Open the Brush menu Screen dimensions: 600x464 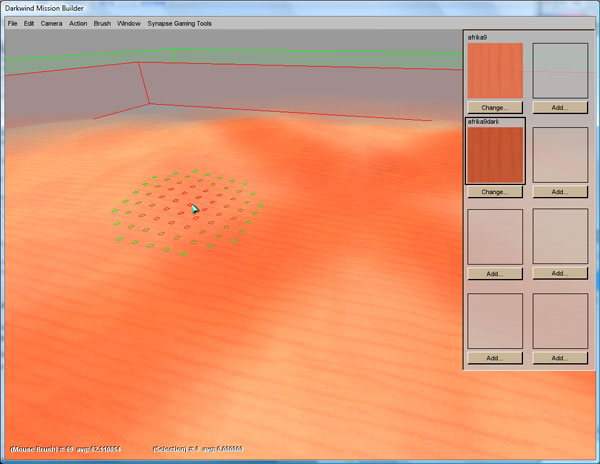tap(102, 23)
